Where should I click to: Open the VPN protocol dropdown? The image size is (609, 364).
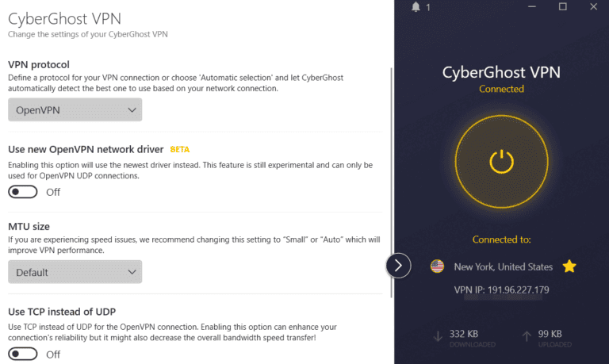click(75, 110)
